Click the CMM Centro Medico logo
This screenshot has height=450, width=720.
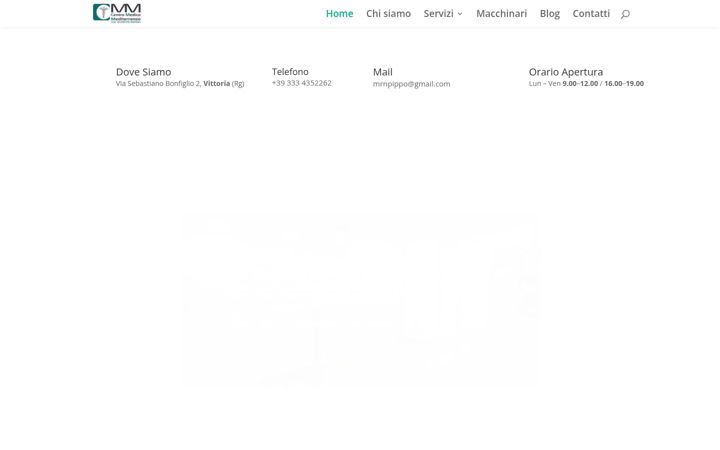117,13
